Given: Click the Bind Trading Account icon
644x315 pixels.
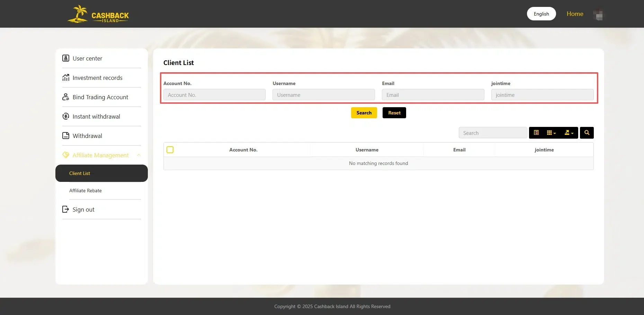Looking at the screenshot, I should (66, 97).
